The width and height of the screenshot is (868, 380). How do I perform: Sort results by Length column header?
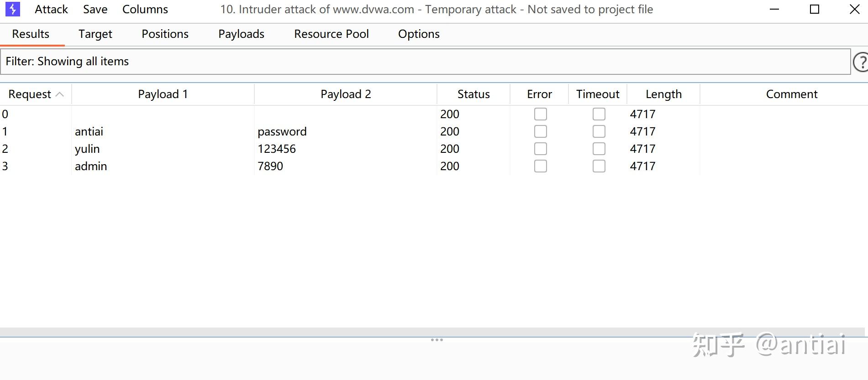coord(663,94)
